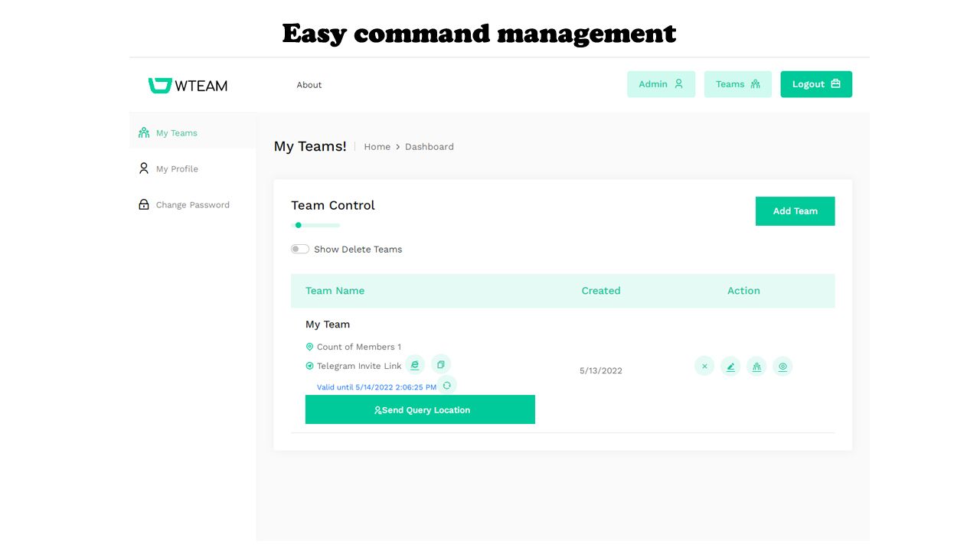
Task: Open Telegram invite link in browser icon
Action: [415, 365]
